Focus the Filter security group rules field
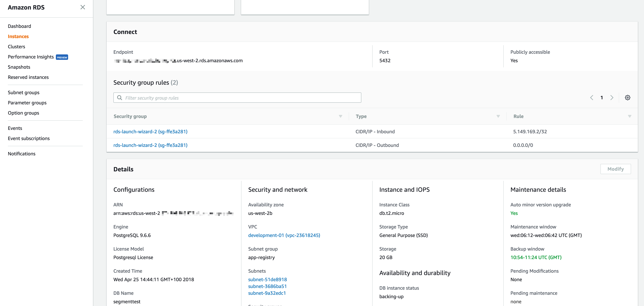The width and height of the screenshot is (644, 306). (x=240, y=98)
